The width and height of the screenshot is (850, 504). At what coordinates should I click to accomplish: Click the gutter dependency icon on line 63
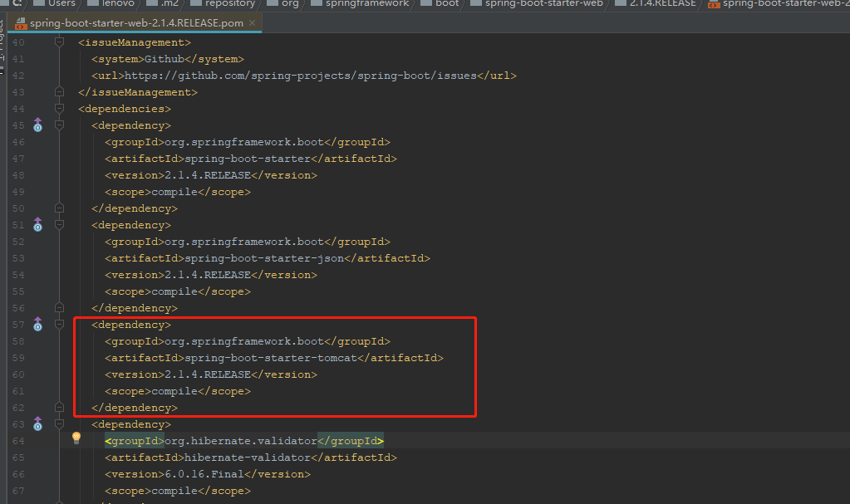click(x=37, y=424)
